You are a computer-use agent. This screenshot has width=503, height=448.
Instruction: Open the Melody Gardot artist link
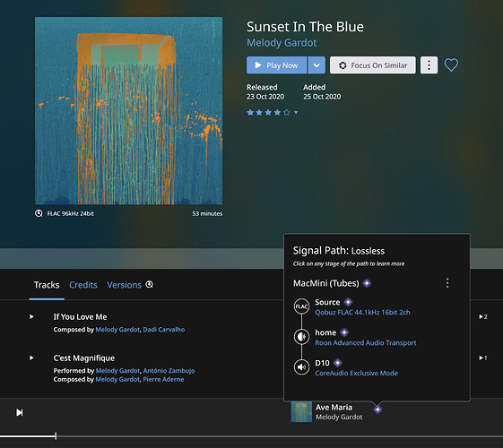[282, 43]
